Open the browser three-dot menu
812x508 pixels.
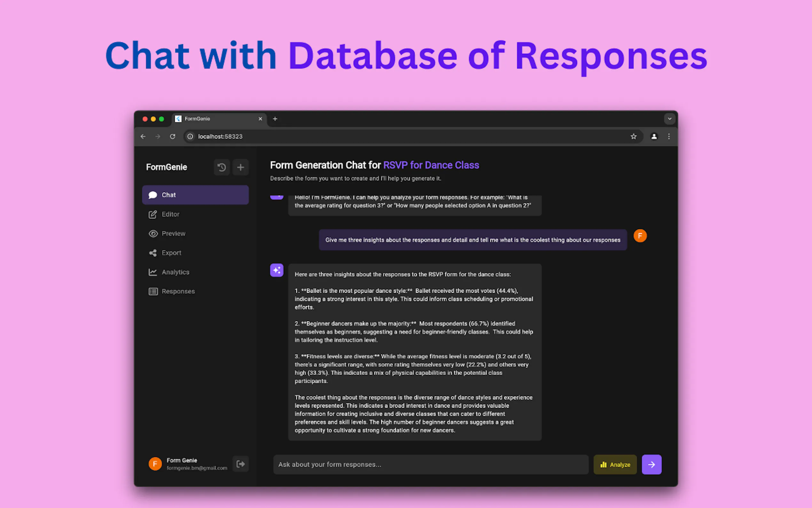coord(669,136)
